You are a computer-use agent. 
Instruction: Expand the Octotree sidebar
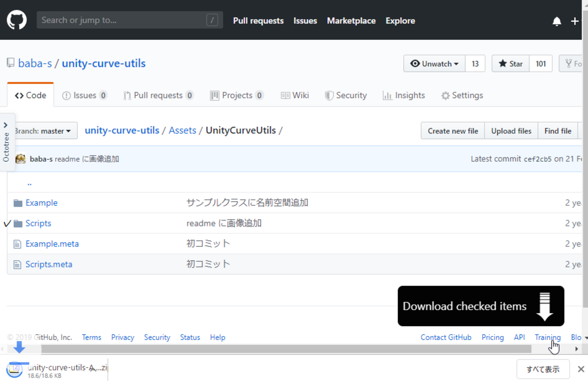(x=6, y=125)
